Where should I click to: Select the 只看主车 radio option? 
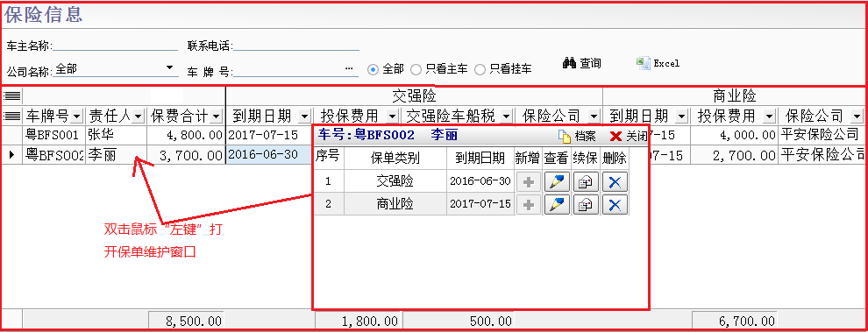416,69
